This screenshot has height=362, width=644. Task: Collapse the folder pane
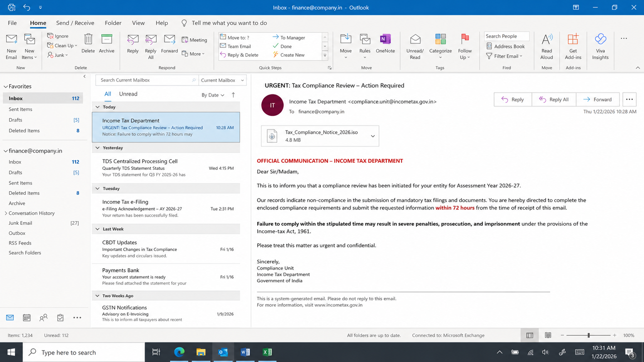[84, 77]
